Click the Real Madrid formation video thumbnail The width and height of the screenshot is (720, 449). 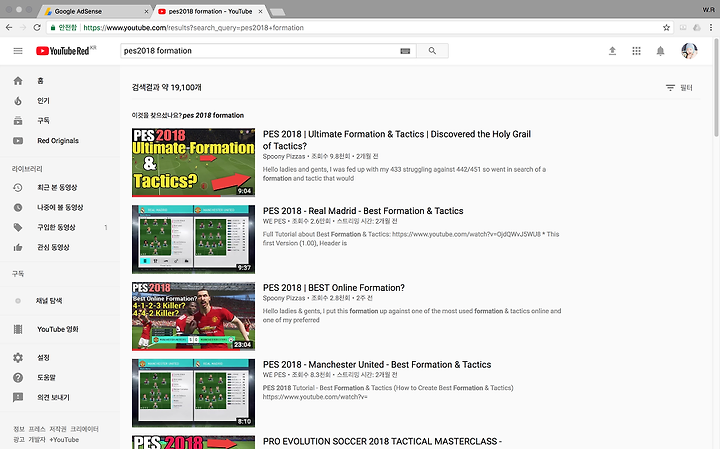point(193,239)
